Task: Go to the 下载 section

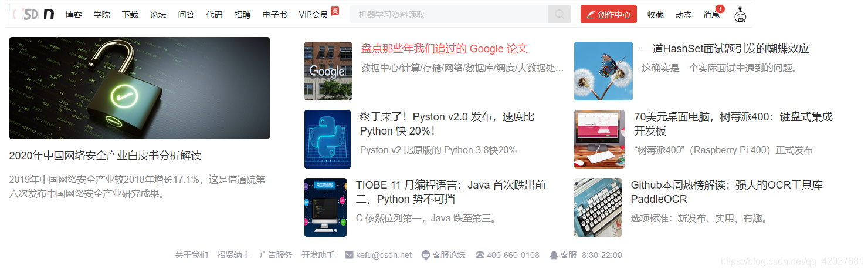Action: [130, 15]
